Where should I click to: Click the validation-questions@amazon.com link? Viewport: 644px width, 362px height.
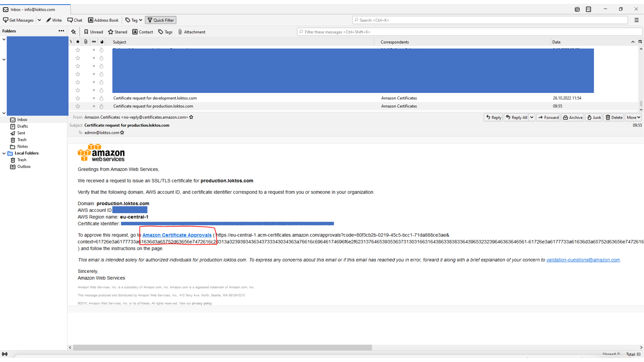583,260
